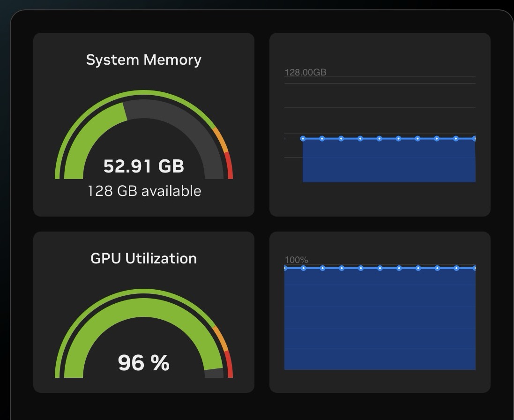This screenshot has width=514, height=420.
Task: Click the 96 % GPU utilization value
Action: (143, 363)
